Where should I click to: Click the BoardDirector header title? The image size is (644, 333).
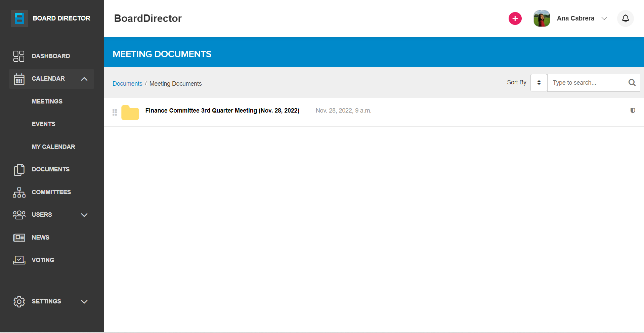[x=148, y=18]
